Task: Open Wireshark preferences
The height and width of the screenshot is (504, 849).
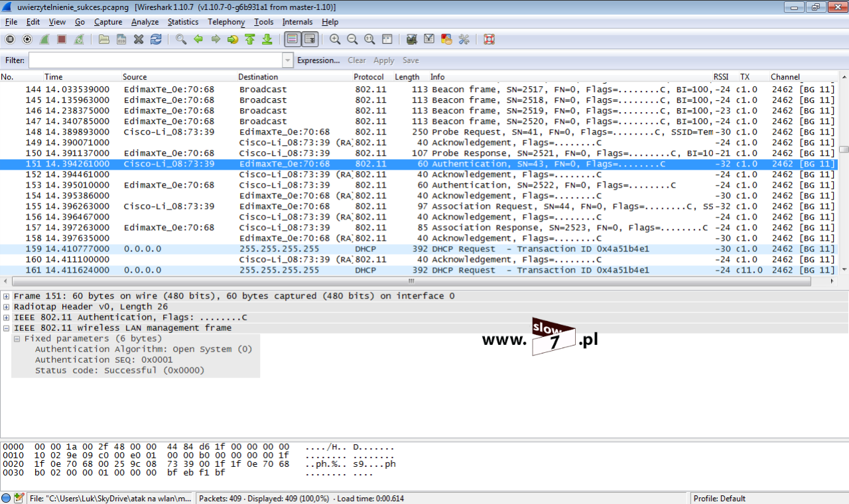Action: [464, 39]
